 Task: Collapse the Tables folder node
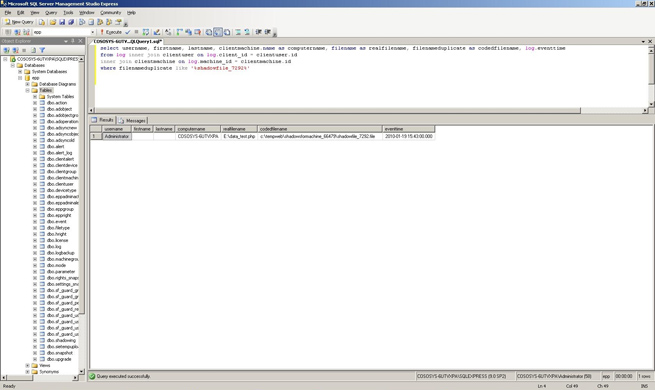[x=27, y=90]
